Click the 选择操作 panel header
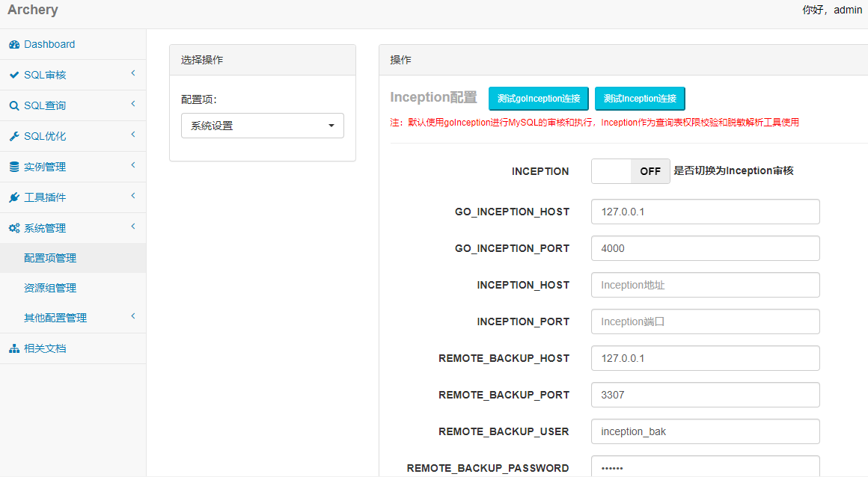Image resolution: width=868 pixels, height=477 pixels. point(263,60)
